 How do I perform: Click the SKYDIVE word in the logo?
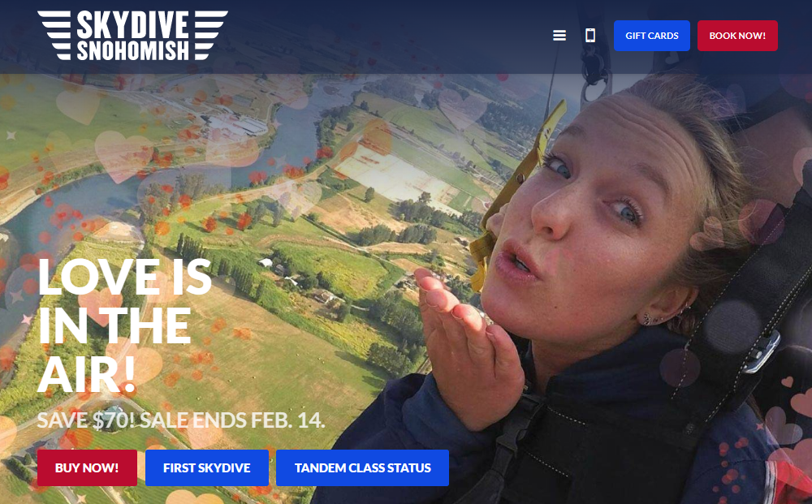point(133,25)
